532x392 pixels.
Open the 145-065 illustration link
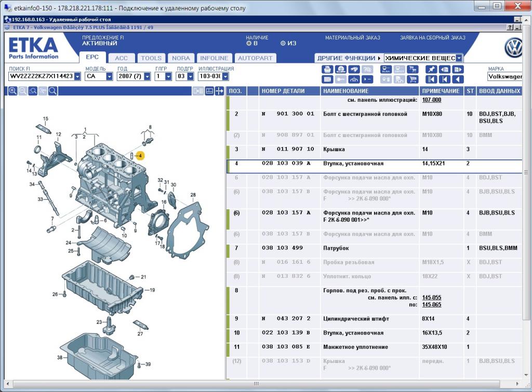pyautogui.click(x=432, y=304)
